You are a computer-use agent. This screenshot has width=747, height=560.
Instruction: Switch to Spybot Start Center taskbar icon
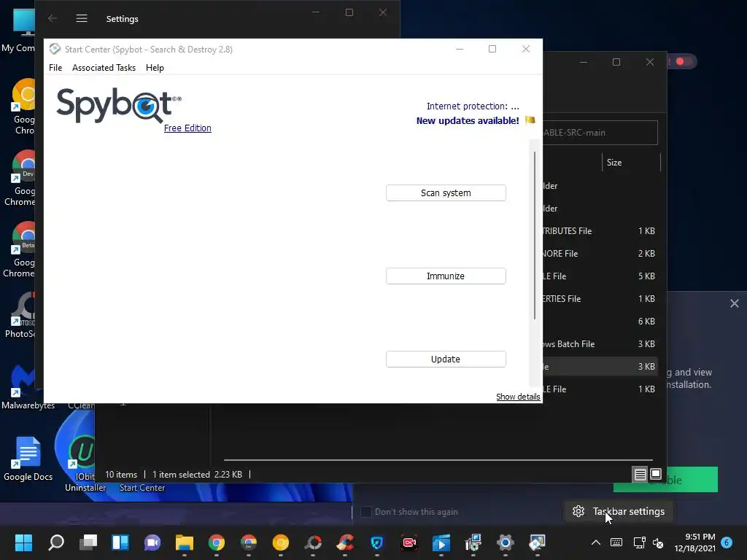(537, 542)
